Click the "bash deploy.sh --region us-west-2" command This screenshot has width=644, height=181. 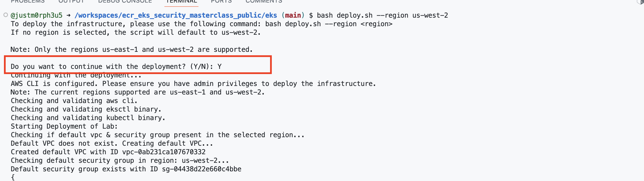pos(382,15)
